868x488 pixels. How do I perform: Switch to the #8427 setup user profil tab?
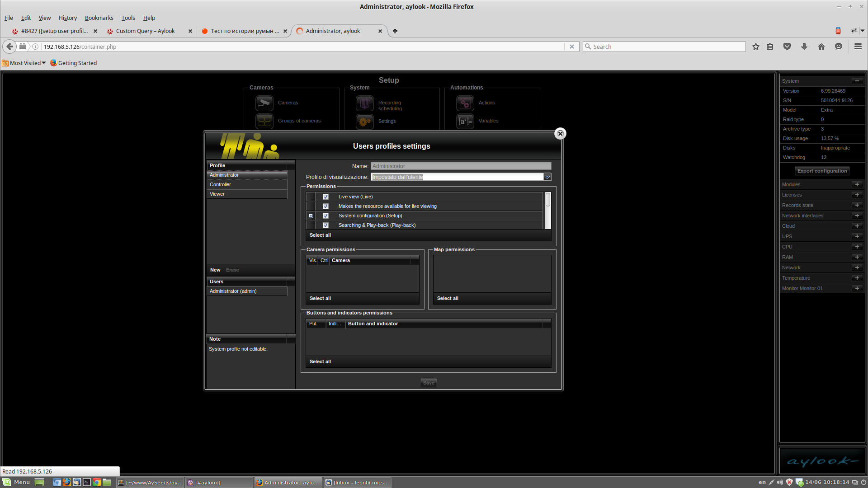pyautogui.click(x=55, y=31)
